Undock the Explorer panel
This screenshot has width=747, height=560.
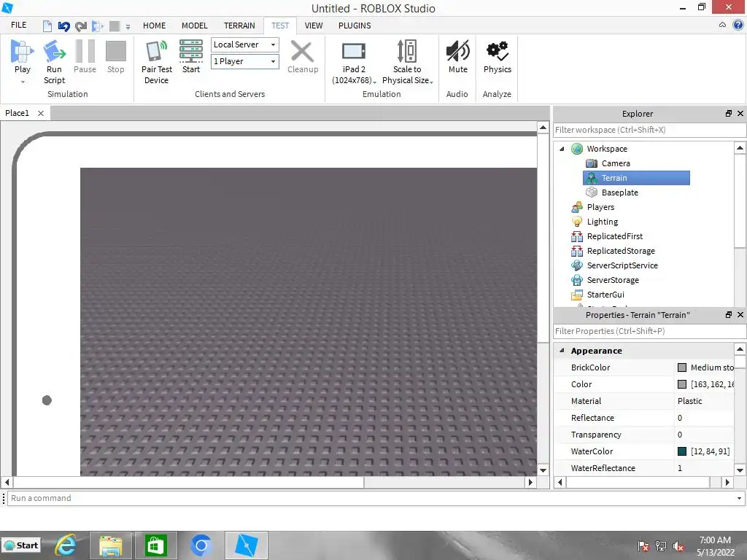[729, 113]
